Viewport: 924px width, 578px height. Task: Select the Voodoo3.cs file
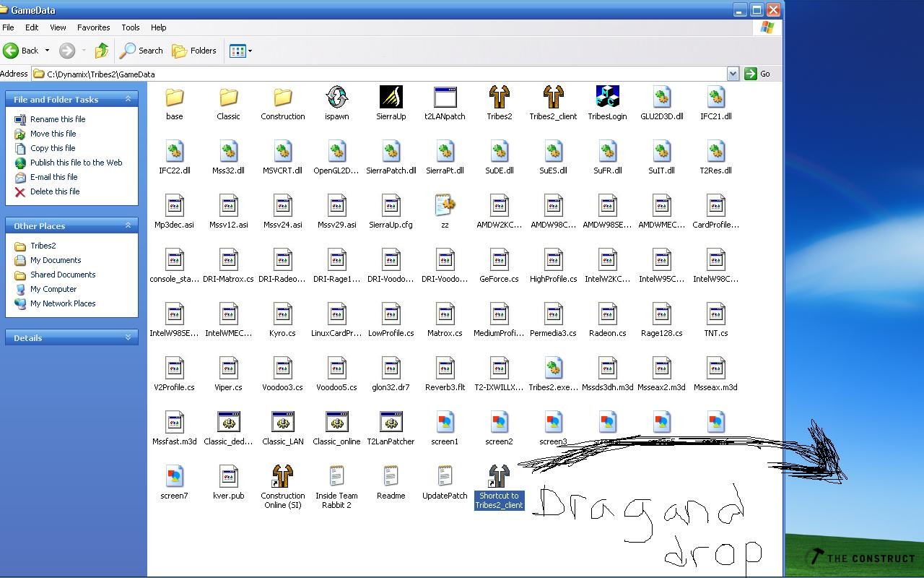tap(282, 368)
